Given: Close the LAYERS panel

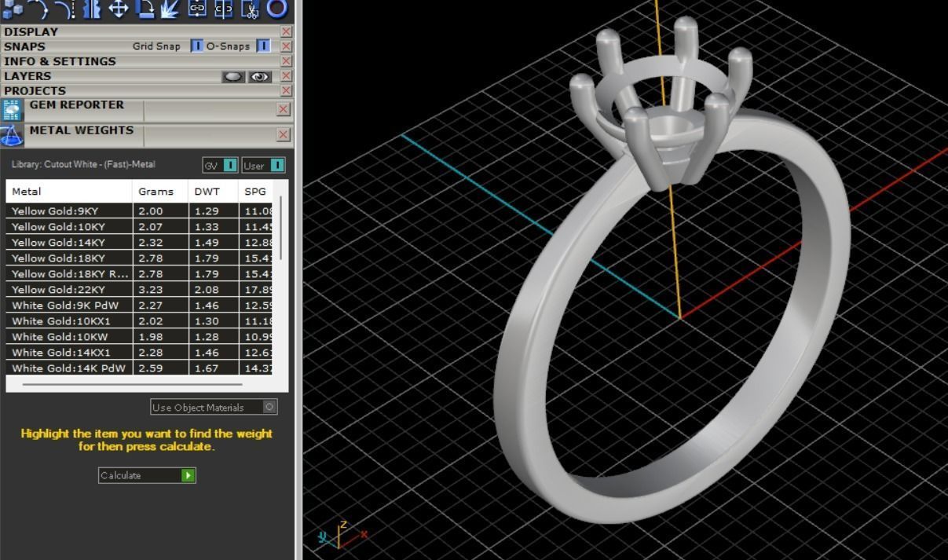Looking at the screenshot, I should [x=286, y=76].
